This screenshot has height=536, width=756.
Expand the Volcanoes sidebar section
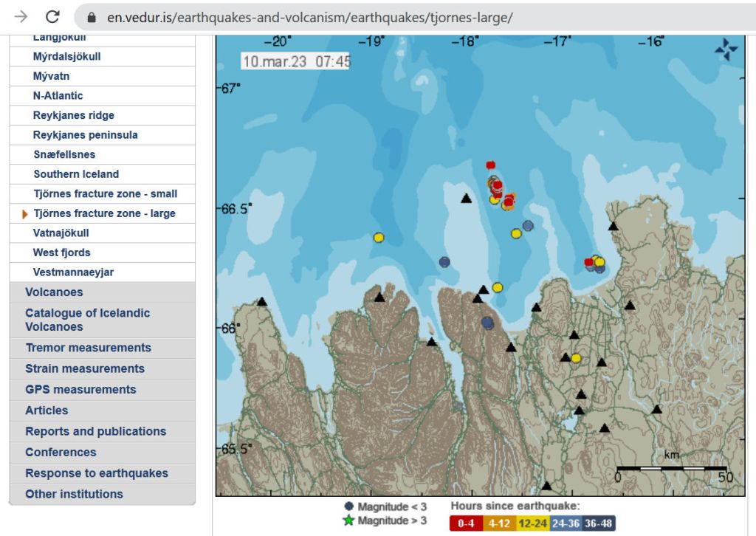coord(54,292)
